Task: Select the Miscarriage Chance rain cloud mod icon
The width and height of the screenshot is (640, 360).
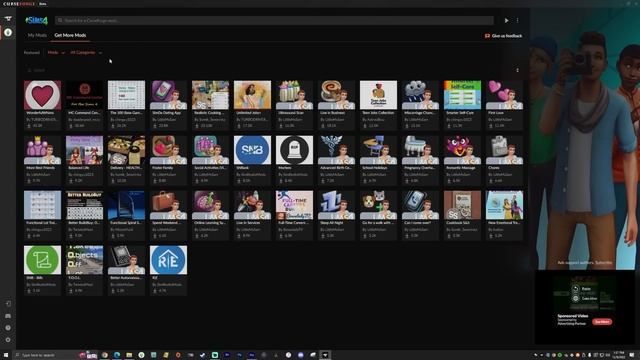Action: (420, 95)
